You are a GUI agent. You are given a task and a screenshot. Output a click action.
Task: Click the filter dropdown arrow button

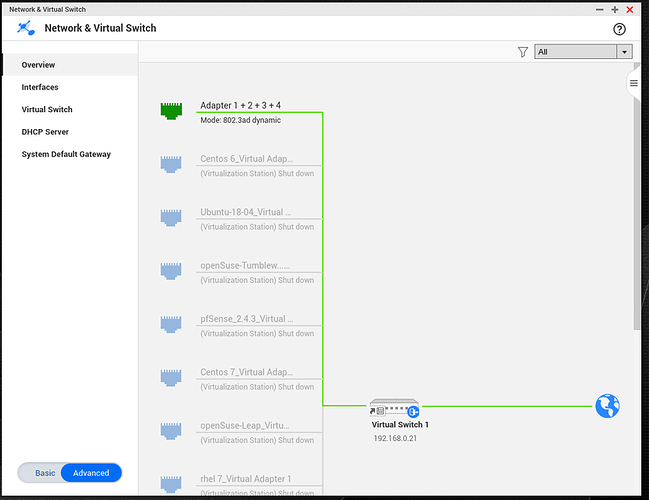[624, 52]
